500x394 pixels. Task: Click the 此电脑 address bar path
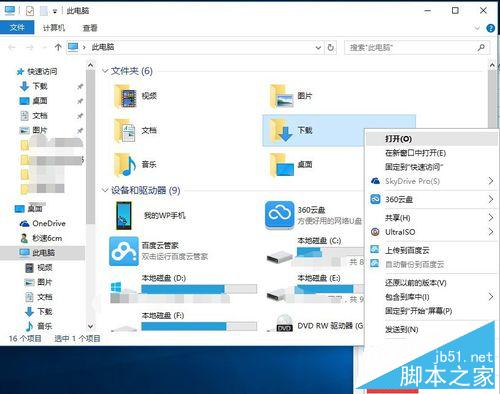[x=103, y=47]
